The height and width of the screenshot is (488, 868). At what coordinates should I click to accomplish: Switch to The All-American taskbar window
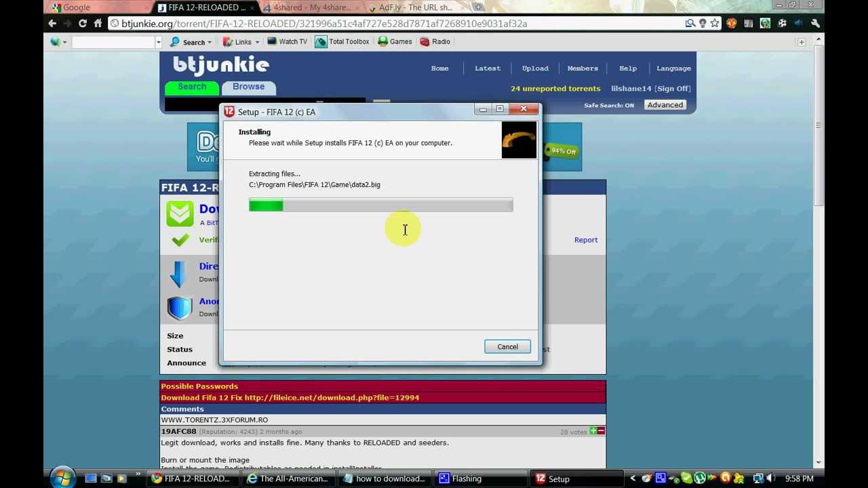coord(289,479)
